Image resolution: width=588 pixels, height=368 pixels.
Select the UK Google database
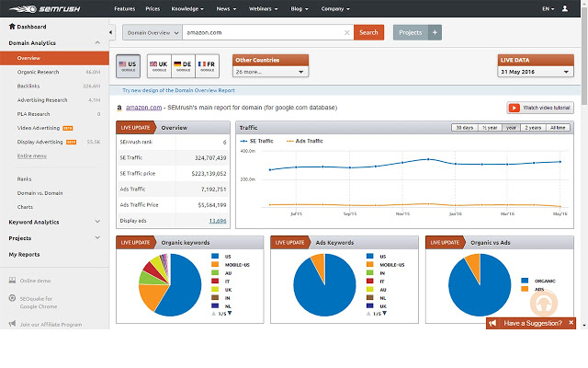pyautogui.click(x=159, y=66)
